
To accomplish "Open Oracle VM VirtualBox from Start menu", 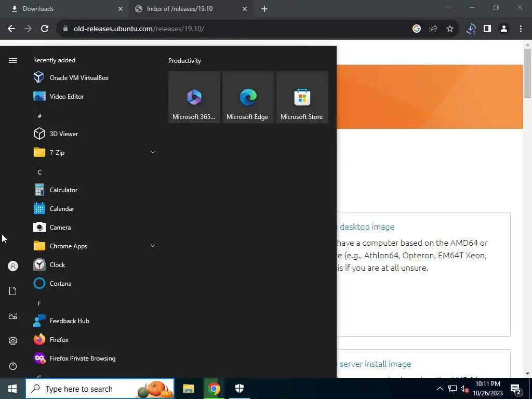I will tap(95, 78).
